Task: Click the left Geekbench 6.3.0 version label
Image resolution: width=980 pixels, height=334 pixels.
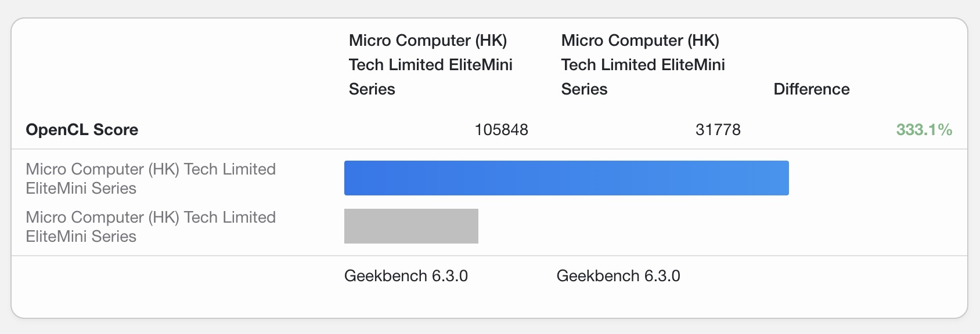Action: coord(406,276)
